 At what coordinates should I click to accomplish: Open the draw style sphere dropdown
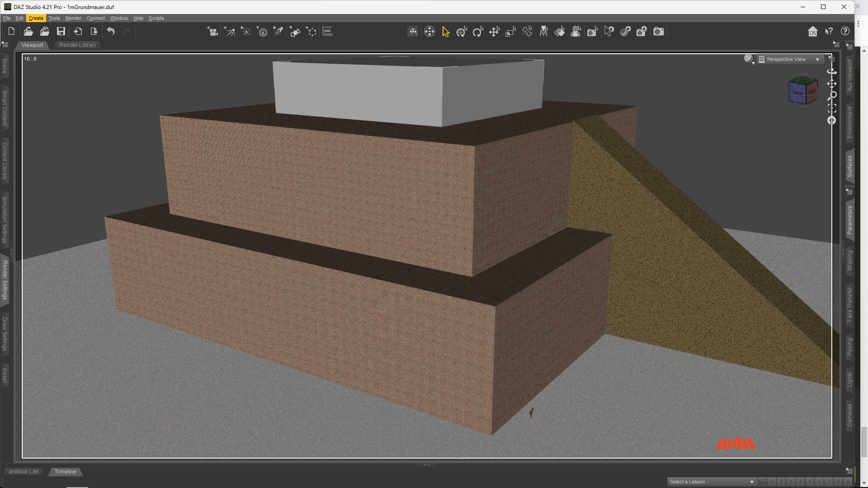pos(749,59)
